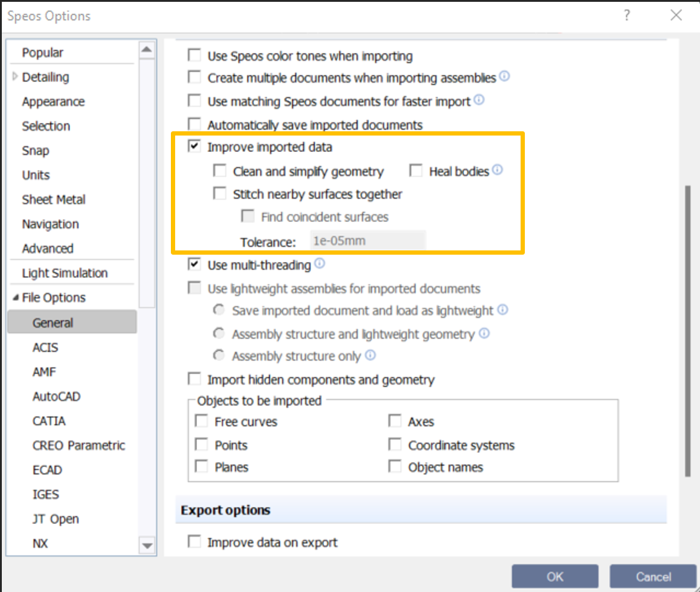Select CREO Parametric file options
This screenshot has height=592, width=700.
point(78,446)
